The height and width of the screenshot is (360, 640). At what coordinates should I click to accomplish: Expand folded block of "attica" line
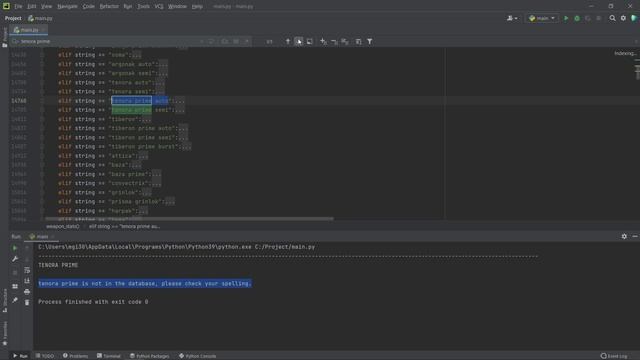[142, 156]
